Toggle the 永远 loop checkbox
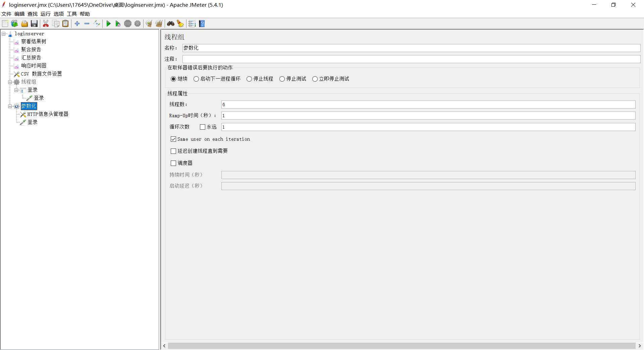Screen dimensions: 644x350 (203, 127)
